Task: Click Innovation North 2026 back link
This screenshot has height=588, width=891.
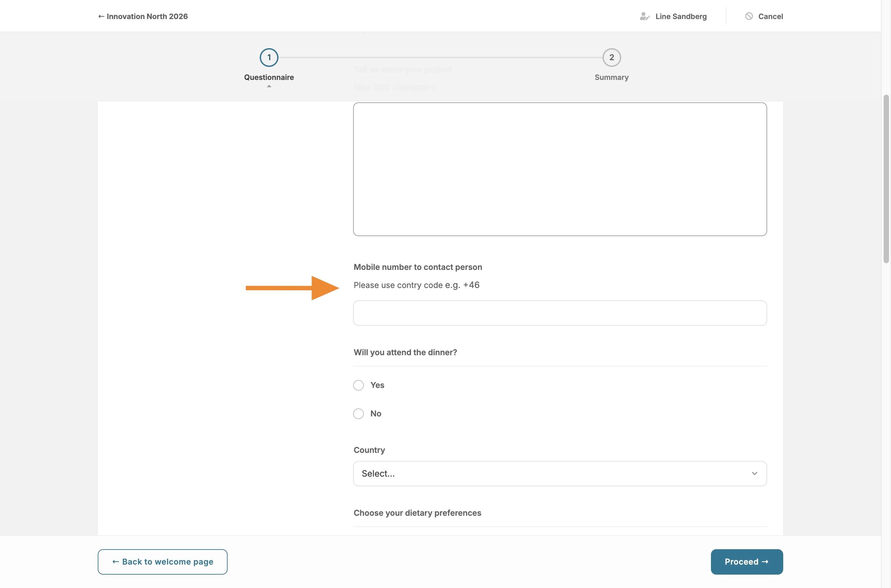Action: point(143,16)
